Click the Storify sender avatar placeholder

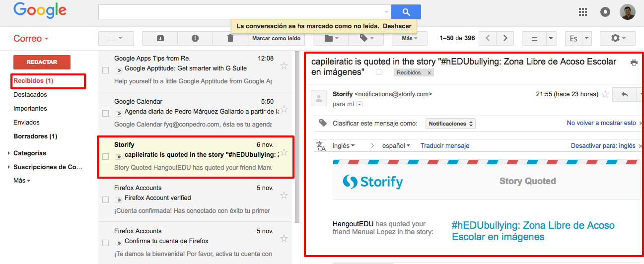point(318,98)
